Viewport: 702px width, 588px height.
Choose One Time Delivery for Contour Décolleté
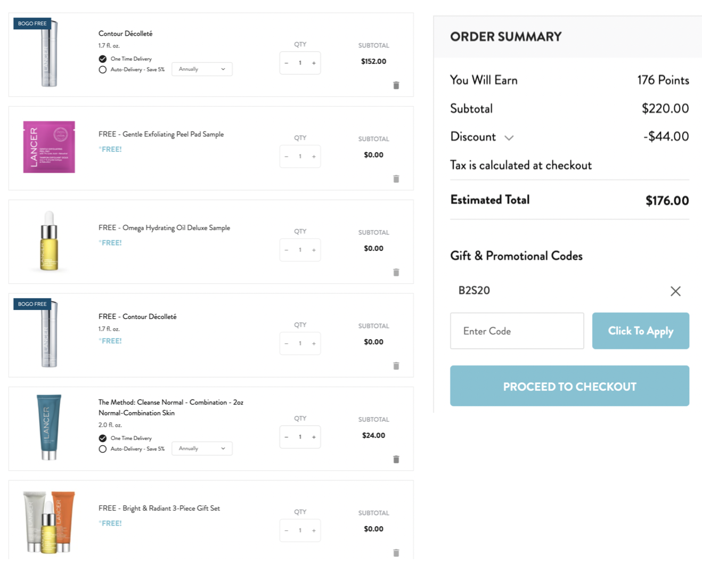103,59
